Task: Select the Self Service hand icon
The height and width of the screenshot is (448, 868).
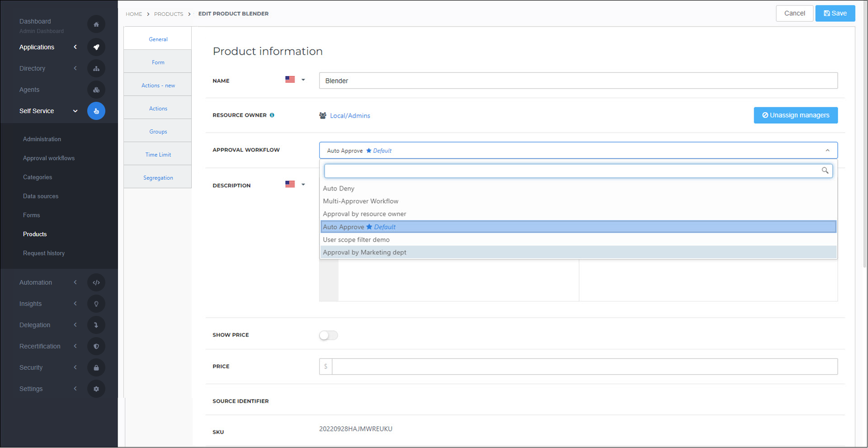Action: click(96, 111)
